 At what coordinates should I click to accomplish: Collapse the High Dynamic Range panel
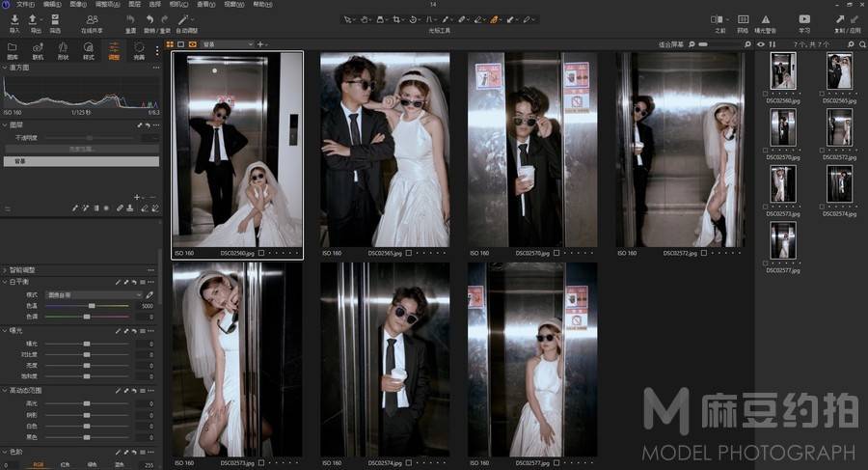pyautogui.click(x=5, y=391)
